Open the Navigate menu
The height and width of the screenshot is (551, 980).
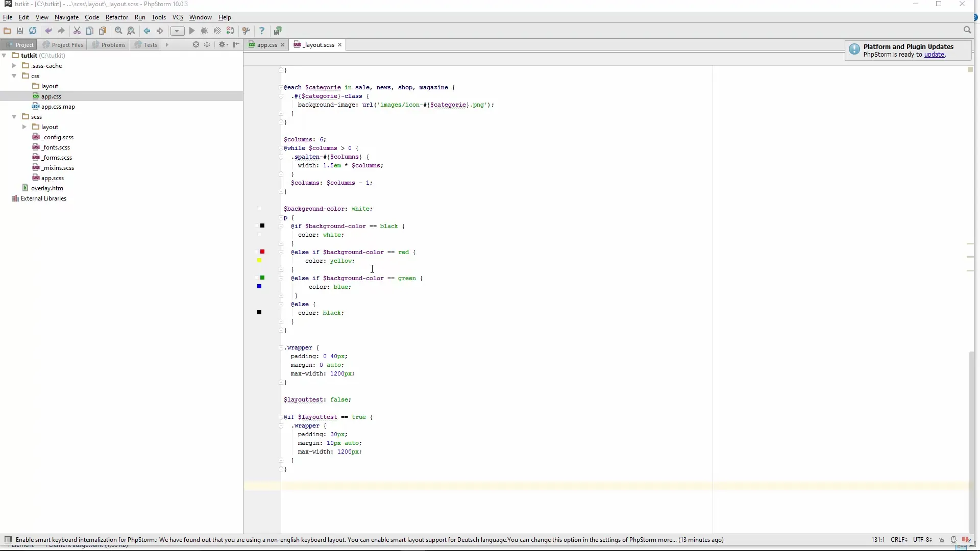coord(66,17)
